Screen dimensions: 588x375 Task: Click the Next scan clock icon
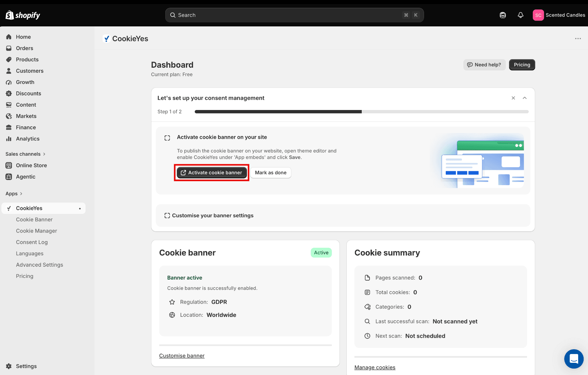pos(367,336)
